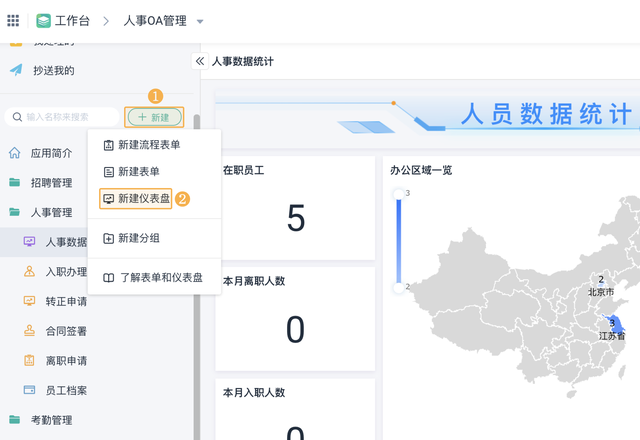Click the 员工档案 card icon

pyautogui.click(x=29, y=390)
